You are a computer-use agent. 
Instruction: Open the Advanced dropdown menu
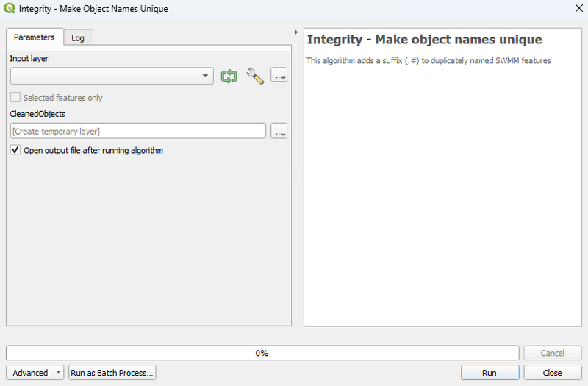pyautogui.click(x=35, y=373)
